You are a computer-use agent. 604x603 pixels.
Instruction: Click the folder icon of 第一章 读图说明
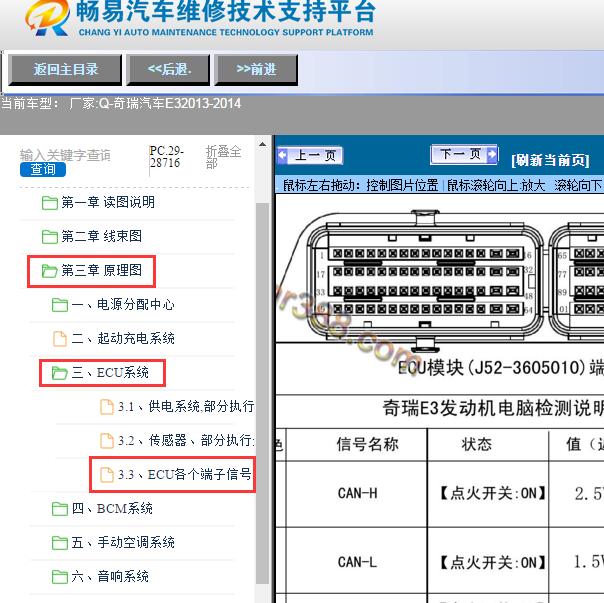pyautogui.click(x=50, y=203)
